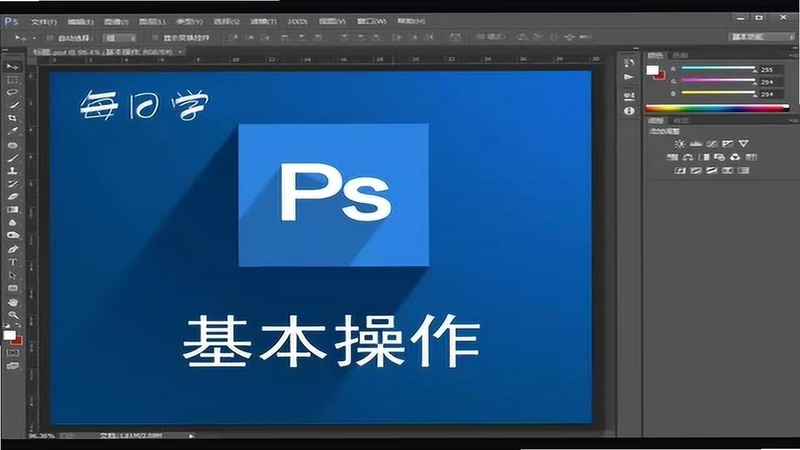
Task: Open the tool preset picker arrow
Action: pos(34,38)
